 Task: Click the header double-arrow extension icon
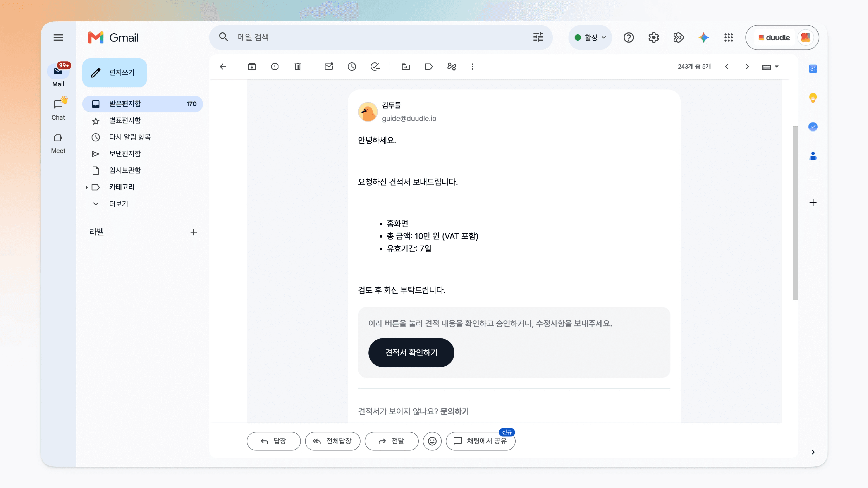[x=678, y=37]
